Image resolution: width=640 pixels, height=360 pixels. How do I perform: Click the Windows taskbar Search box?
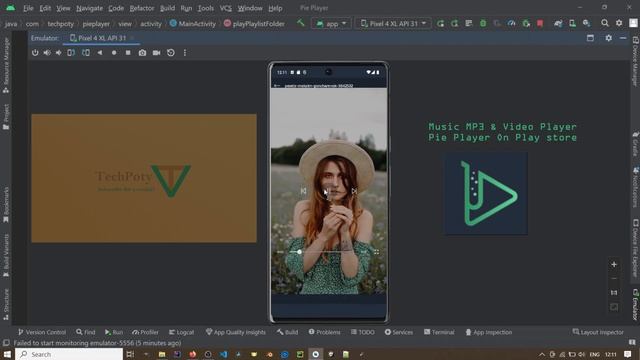click(x=69, y=354)
